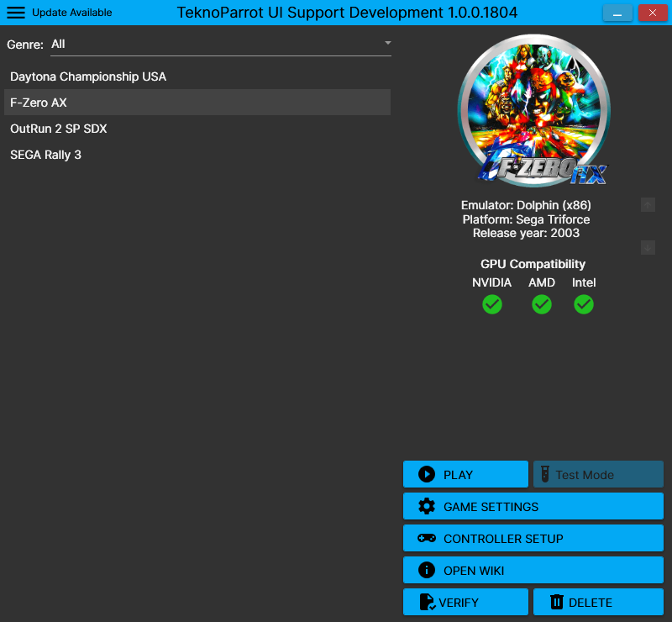The image size is (672, 622).
Task: Click the AMD compatibility checkmark
Action: tap(542, 304)
